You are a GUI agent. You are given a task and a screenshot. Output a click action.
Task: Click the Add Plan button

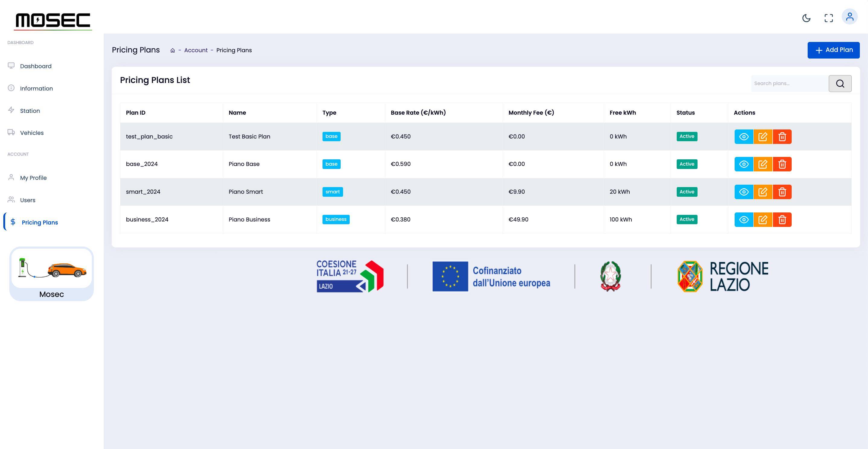[x=833, y=50]
